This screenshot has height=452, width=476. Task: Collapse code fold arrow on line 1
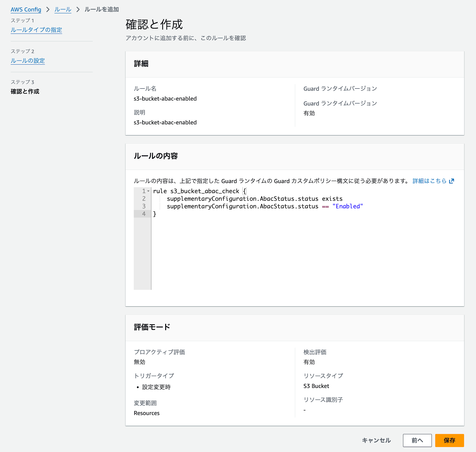coord(149,191)
